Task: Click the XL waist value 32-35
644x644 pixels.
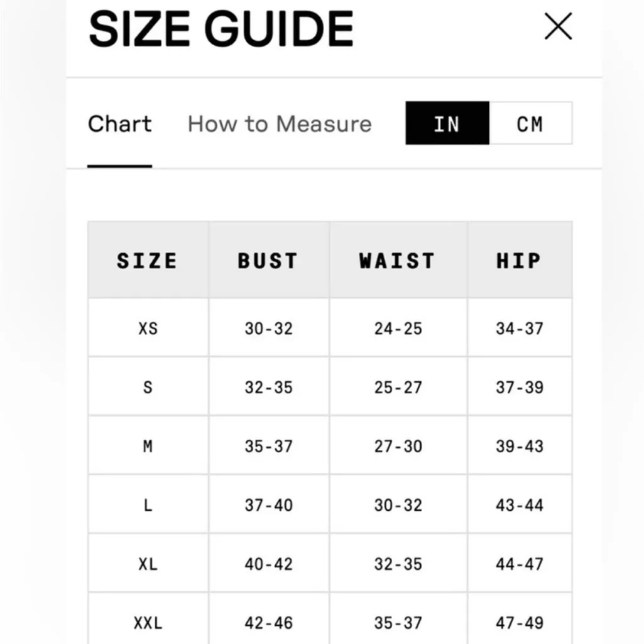Action: 398,564
